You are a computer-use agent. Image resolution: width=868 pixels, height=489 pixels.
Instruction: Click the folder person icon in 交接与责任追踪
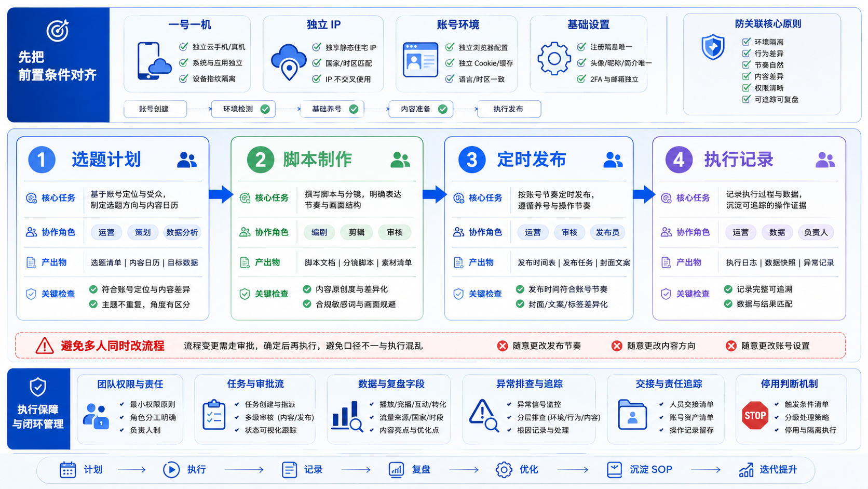(x=632, y=415)
